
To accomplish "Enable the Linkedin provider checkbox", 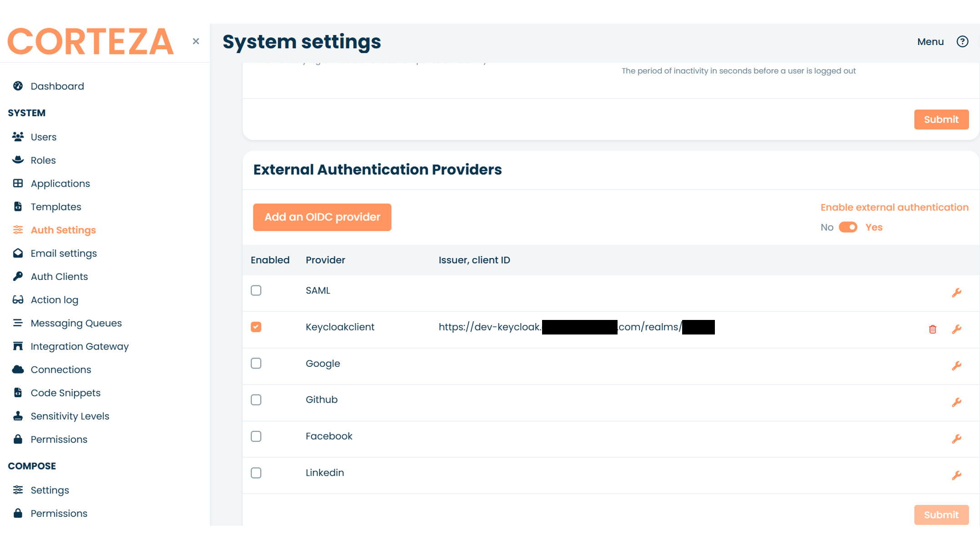I will click(x=256, y=473).
